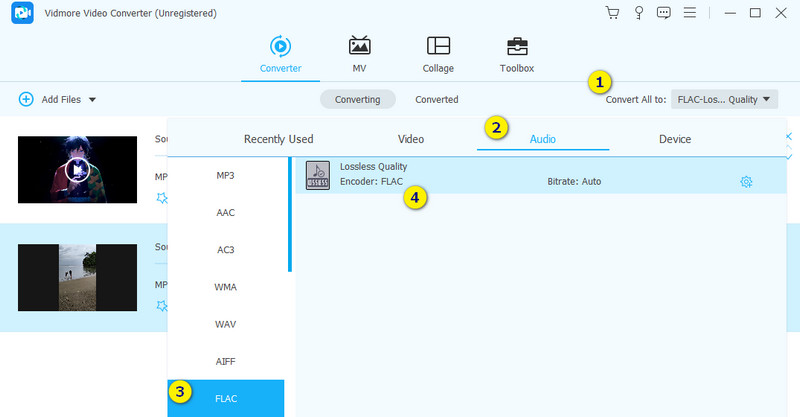Click the lossless FLAC format icon
800x417 pixels.
(317, 174)
